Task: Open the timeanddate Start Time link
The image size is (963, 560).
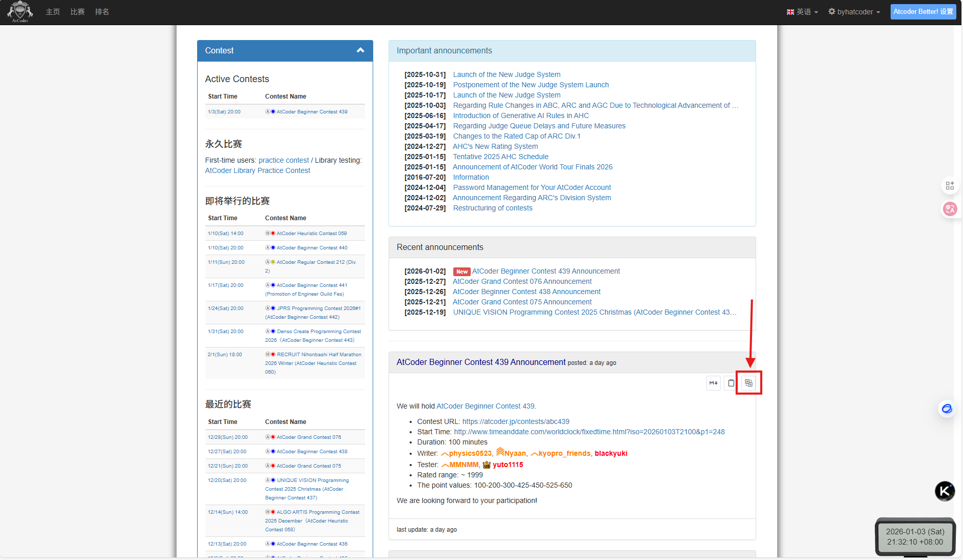Action: [x=589, y=432]
